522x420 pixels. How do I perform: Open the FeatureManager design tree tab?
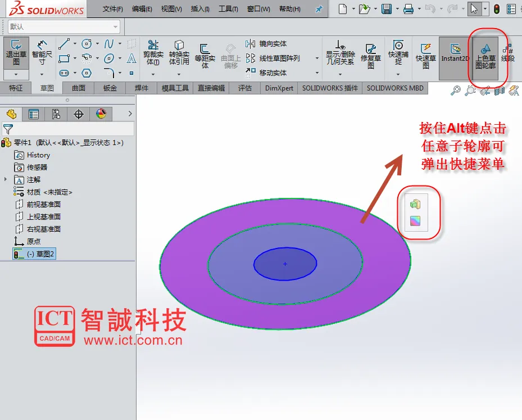(11, 114)
